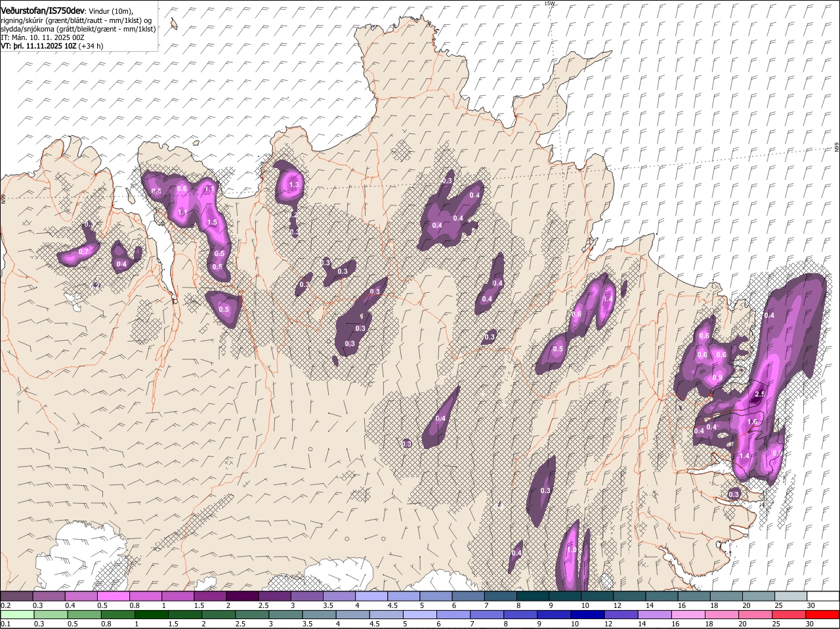Pick the upper legend swatch between 0.3 and 0.4
This screenshot has height=629, width=840.
click(49, 596)
